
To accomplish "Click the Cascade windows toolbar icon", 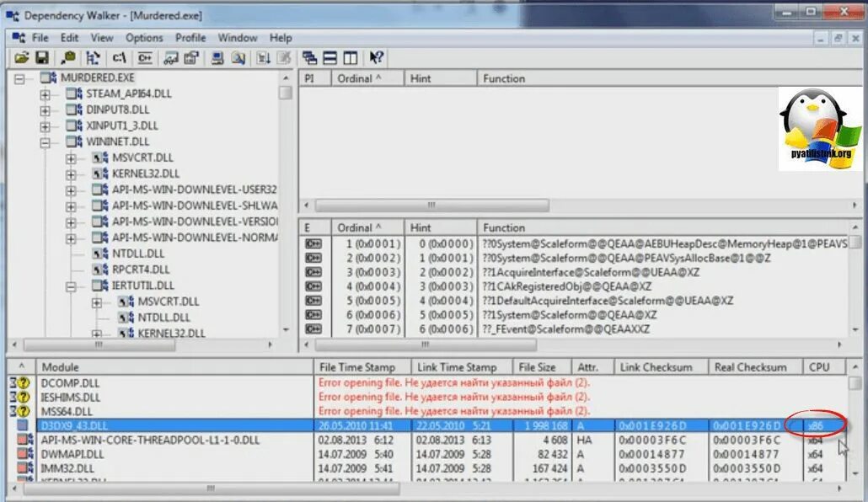I will 309,57.
